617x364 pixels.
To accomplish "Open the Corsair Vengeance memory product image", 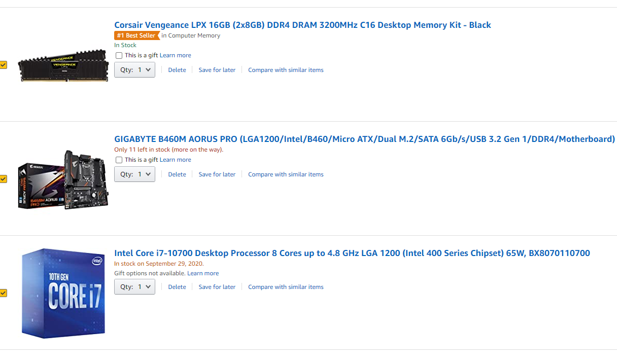I will tap(63, 65).
